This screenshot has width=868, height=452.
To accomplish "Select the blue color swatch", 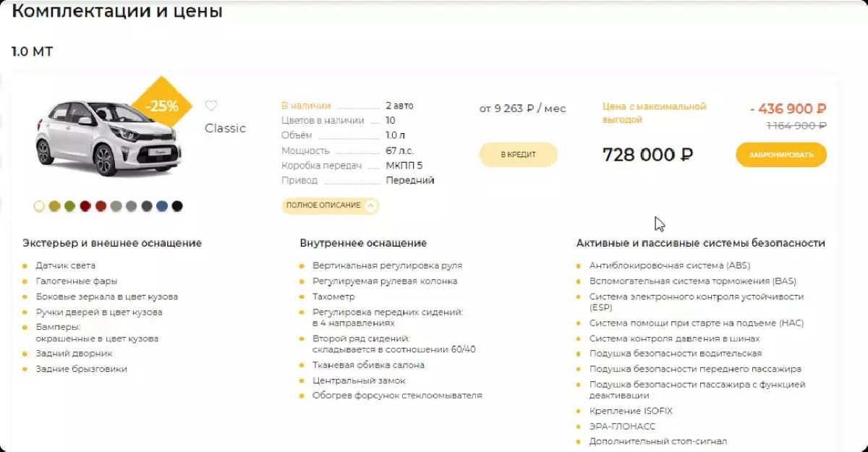I will point(162,206).
